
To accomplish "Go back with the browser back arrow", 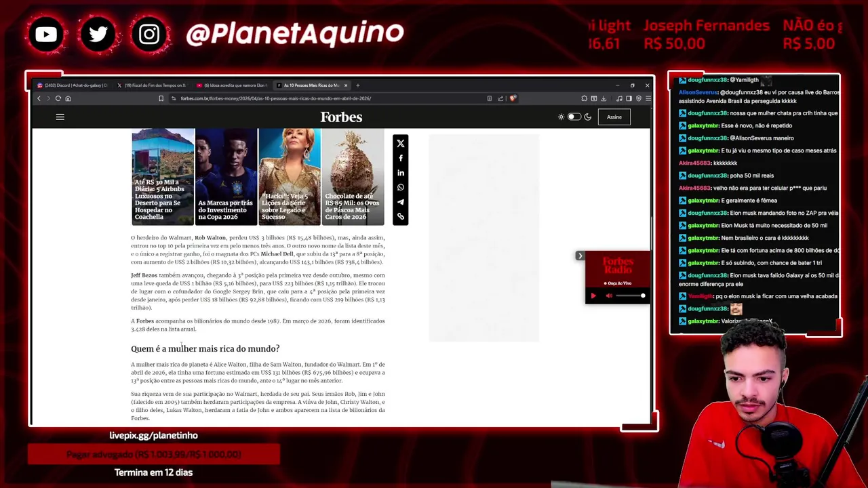I will 39,98.
